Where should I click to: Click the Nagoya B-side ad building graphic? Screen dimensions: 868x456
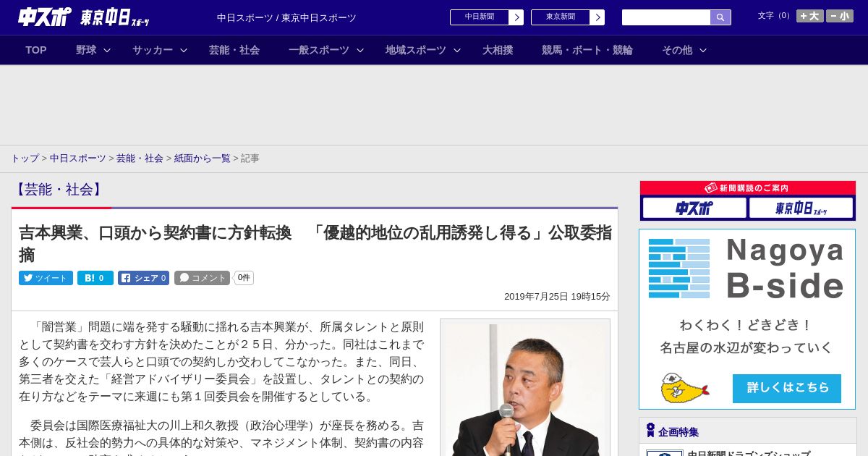point(679,269)
